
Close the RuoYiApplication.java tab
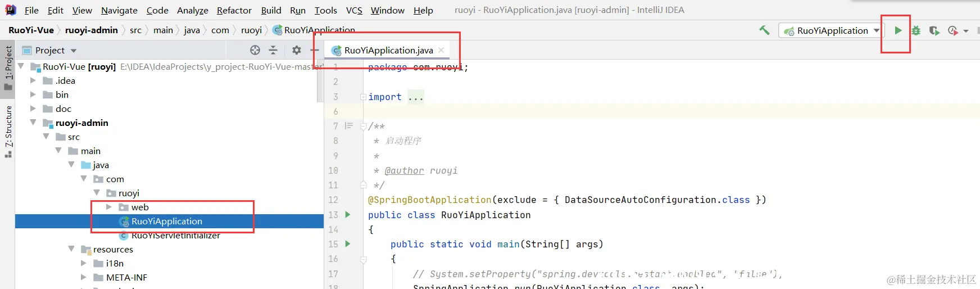pyautogui.click(x=441, y=50)
